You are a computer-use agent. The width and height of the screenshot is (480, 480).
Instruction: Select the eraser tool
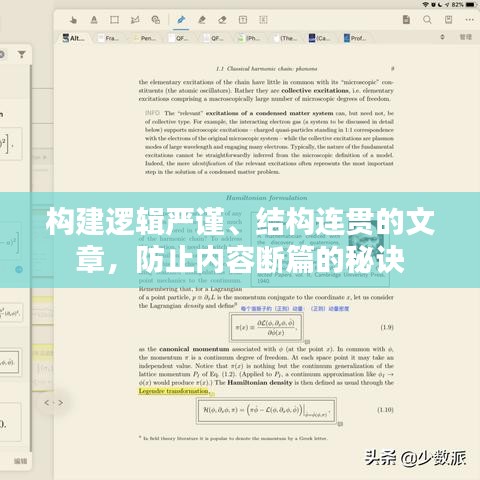click(222, 20)
